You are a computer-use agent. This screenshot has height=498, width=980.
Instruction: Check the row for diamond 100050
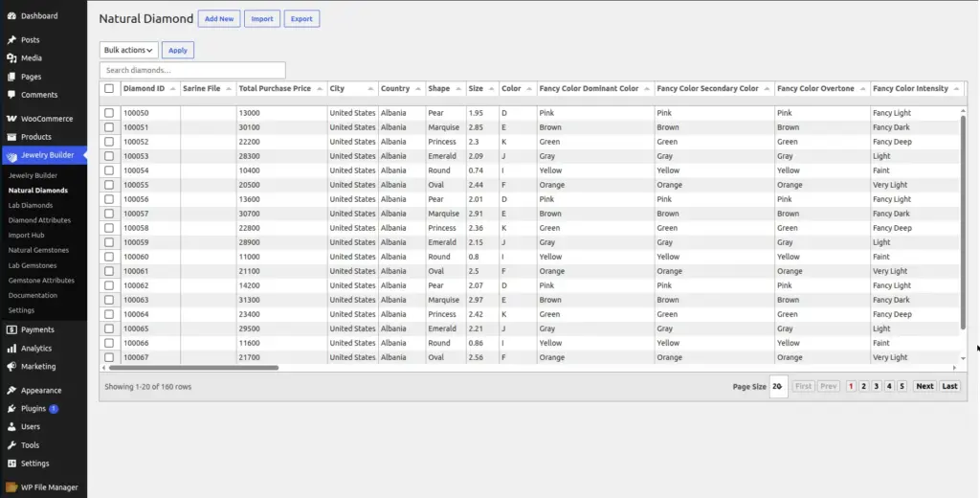(109, 113)
